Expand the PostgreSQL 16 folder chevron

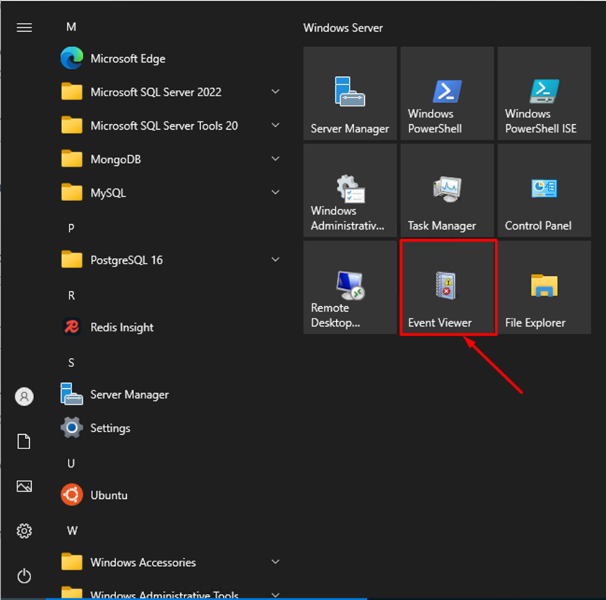click(276, 260)
